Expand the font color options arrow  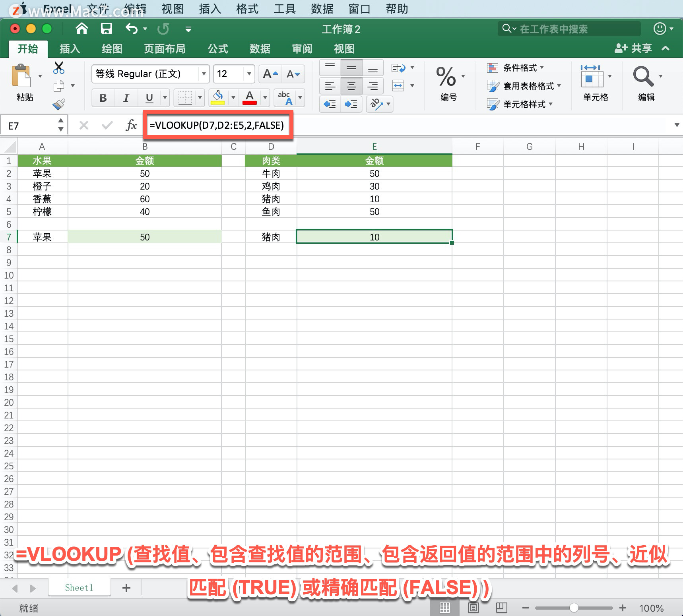pos(265,98)
